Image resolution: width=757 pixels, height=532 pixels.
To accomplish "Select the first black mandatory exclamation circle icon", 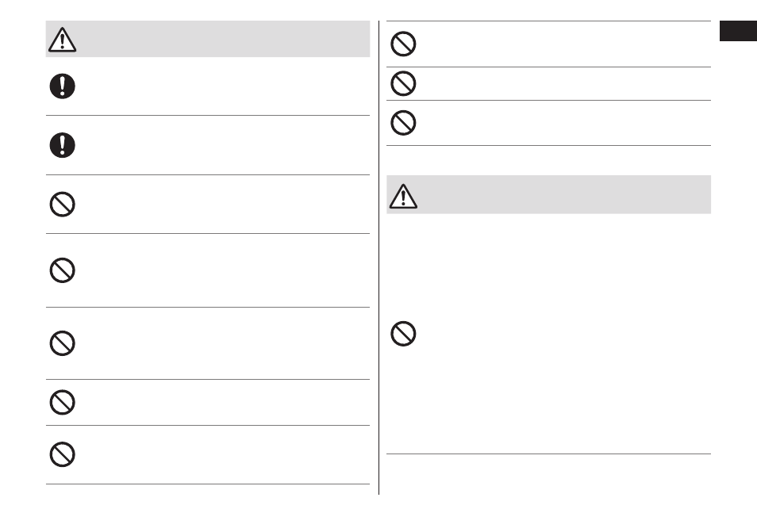I will point(62,86).
